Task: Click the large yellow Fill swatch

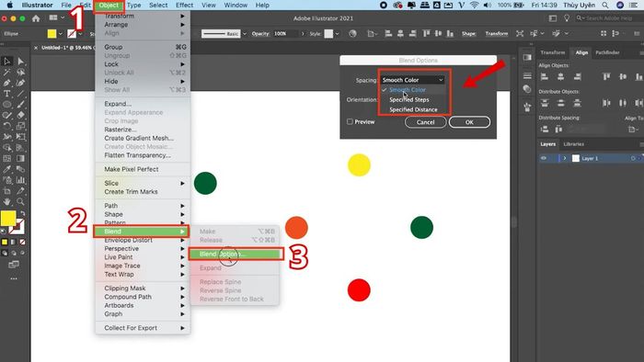Action: point(8,218)
